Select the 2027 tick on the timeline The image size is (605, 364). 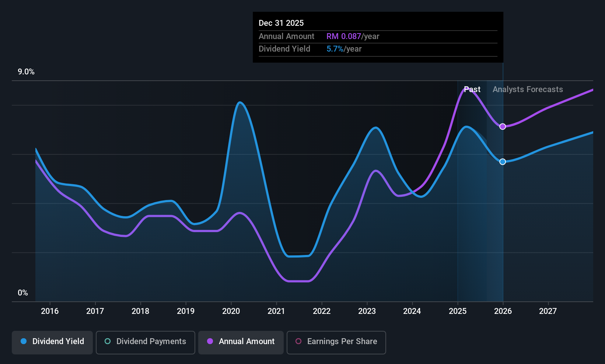(x=548, y=311)
